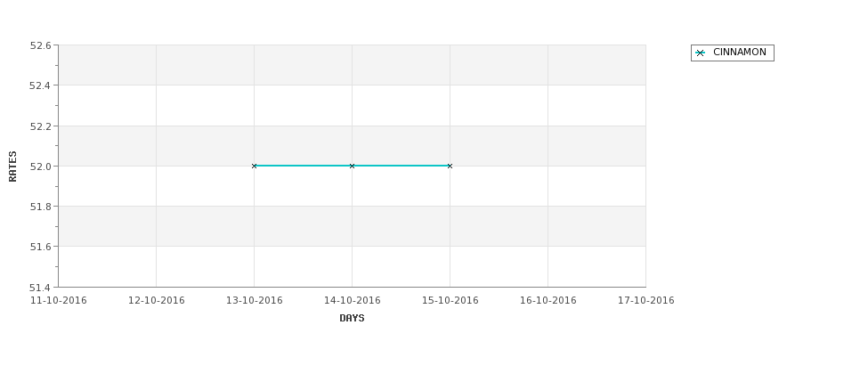Click the 12-10-2016 x-axis label
This screenshot has height=382, width=868.
pos(156,301)
